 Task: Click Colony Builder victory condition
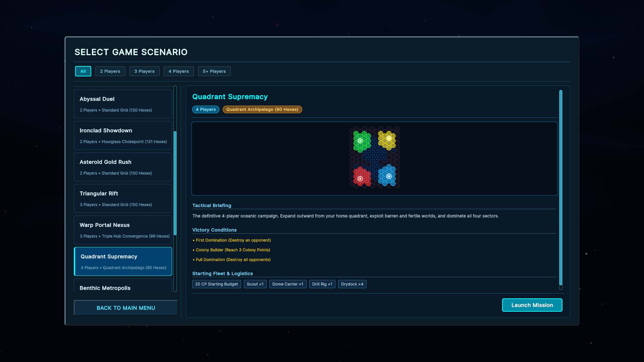coord(231,250)
